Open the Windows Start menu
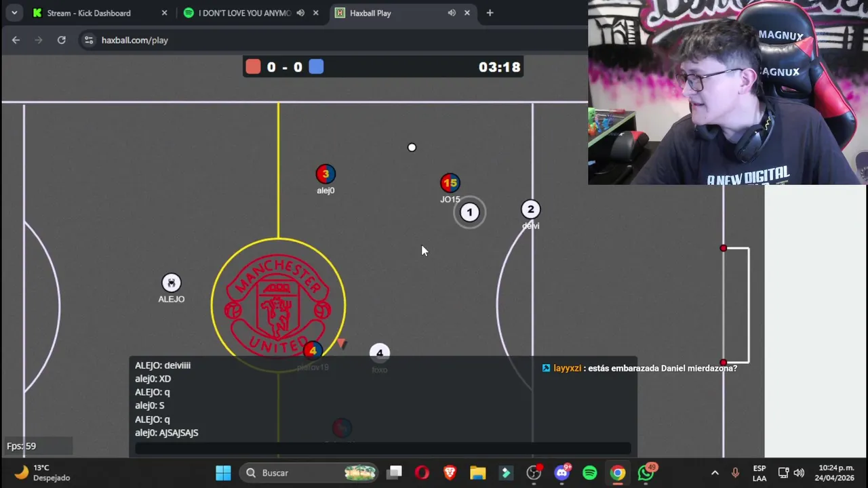Viewport: 868px width, 488px height. coord(223,472)
